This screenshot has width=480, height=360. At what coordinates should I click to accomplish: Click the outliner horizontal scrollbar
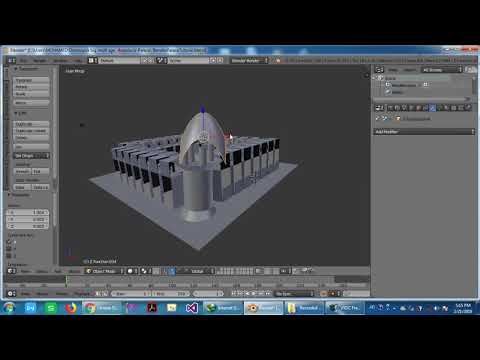tap(422, 99)
